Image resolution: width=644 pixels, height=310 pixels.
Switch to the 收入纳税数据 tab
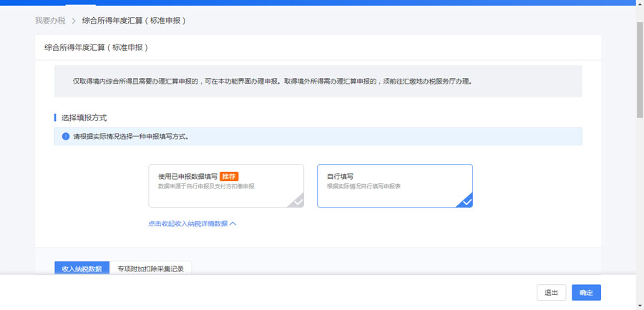[x=82, y=269]
